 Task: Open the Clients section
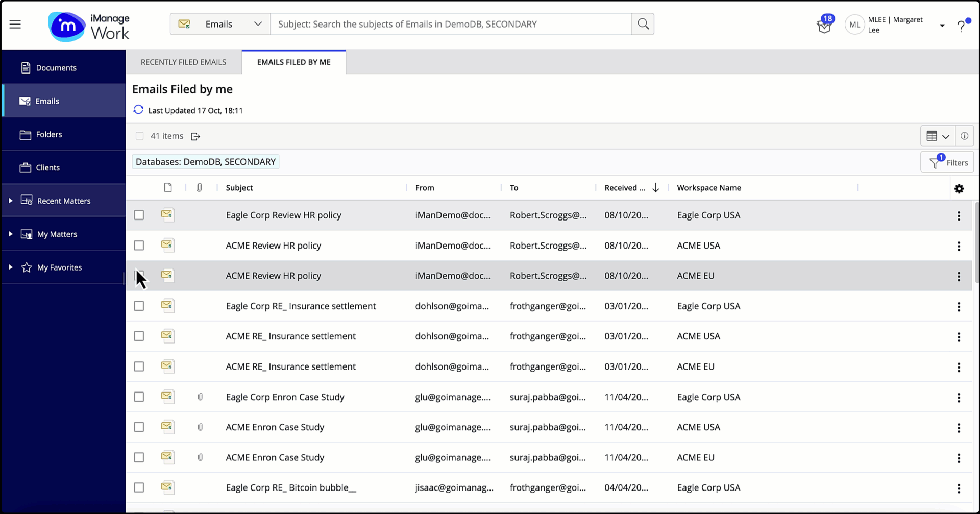point(47,167)
